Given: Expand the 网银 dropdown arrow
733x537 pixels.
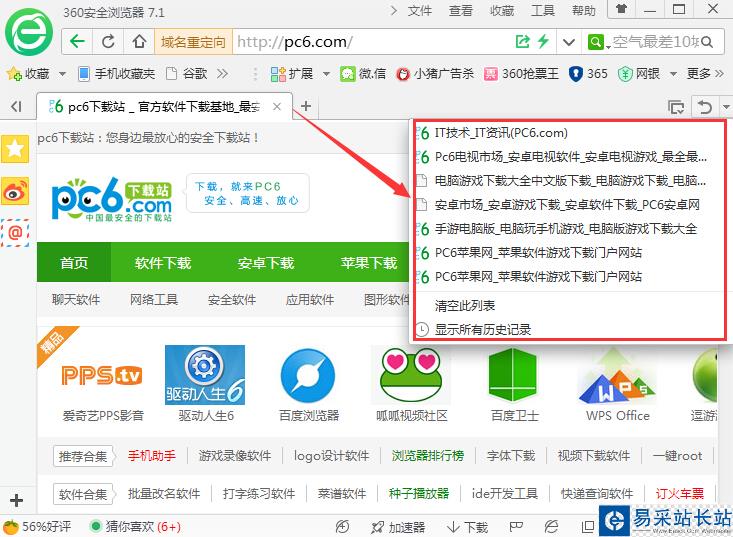Looking at the screenshot, I should tap(673, 74).
